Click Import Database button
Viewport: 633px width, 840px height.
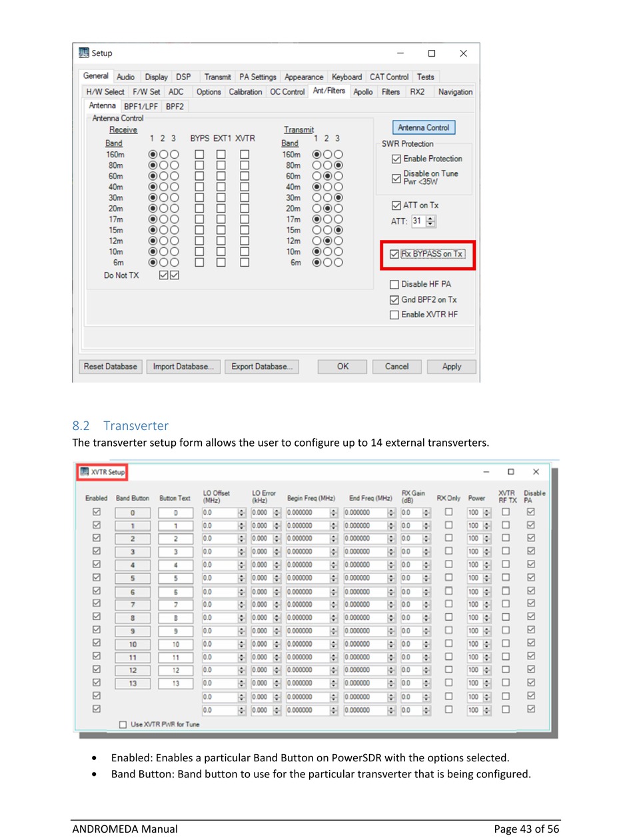point(183,367)
